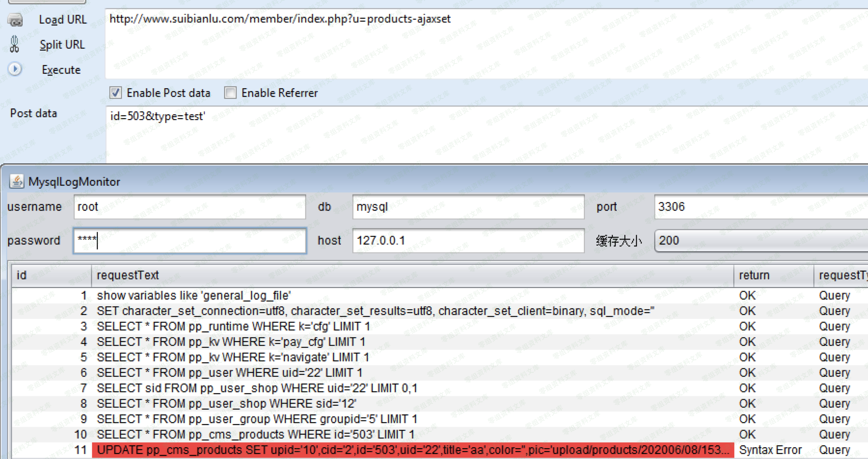Run request with Execute button

coord(61,70)
